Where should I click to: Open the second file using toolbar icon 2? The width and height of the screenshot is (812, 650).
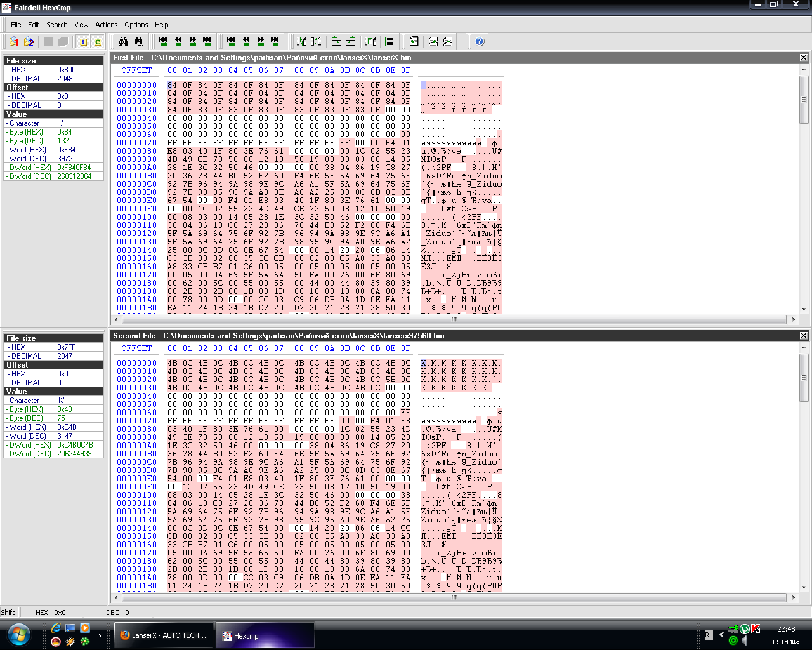point(29,42)
